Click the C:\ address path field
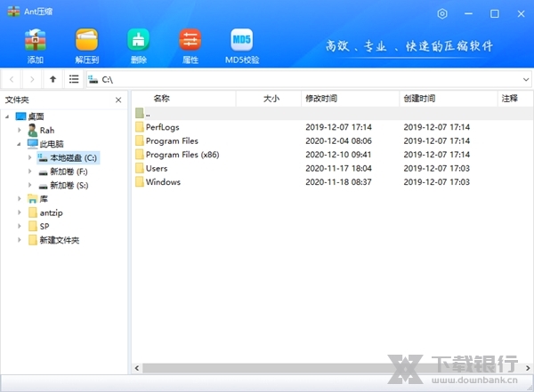Image resolution: width=534 pixels, height=392 pixels. point(303,80)
